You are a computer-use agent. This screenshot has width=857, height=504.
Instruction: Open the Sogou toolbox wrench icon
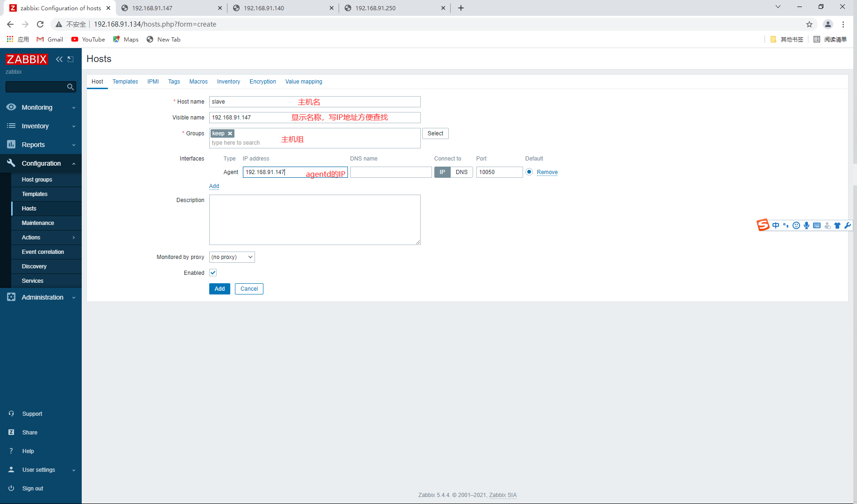coord(847,225)
